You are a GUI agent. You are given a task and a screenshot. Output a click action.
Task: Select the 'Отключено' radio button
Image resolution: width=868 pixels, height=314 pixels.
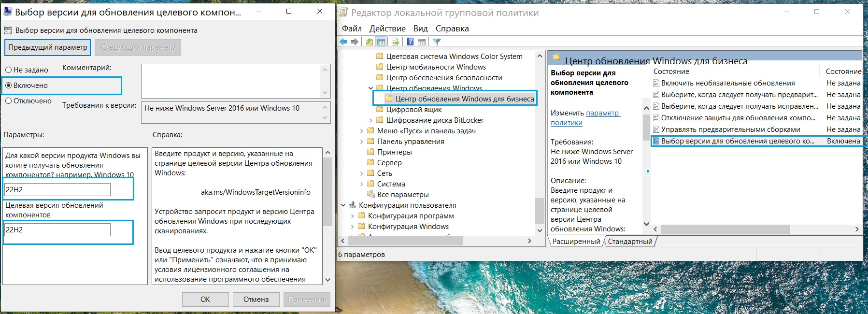pos(8,101)
